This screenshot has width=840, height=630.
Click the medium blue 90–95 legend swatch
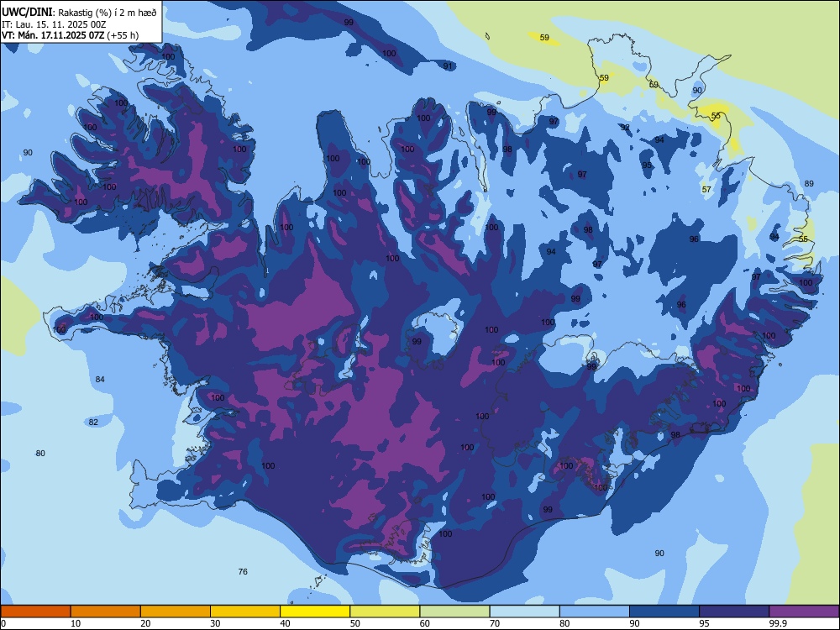[664, 612]
